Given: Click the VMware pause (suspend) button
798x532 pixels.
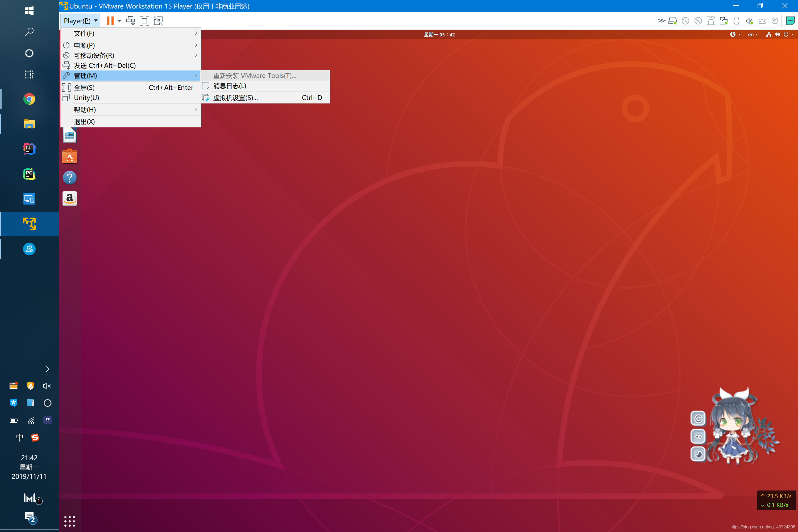Looking at the screenshot, I should (x=110, y=21).
